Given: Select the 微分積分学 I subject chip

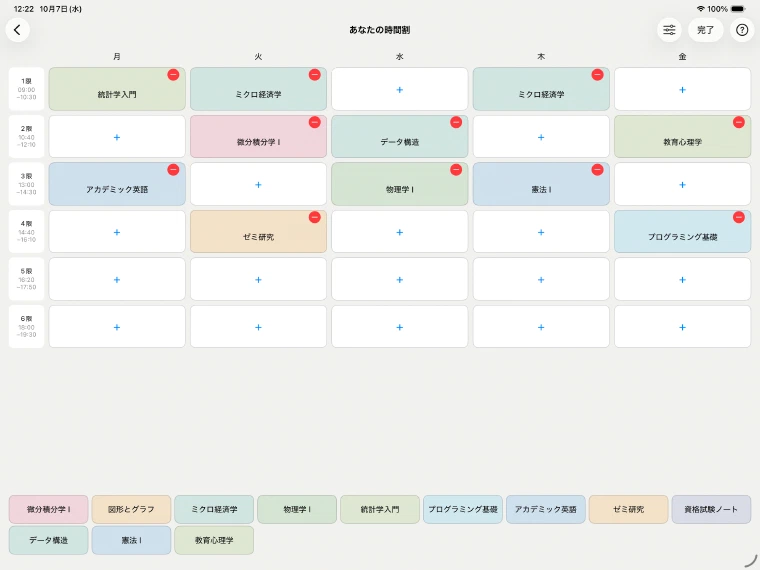Looking at the screenshot, I should click(48, 509).
